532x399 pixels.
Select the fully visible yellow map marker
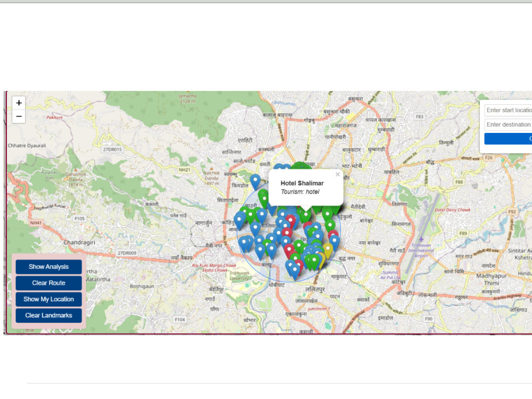[327, 251]
